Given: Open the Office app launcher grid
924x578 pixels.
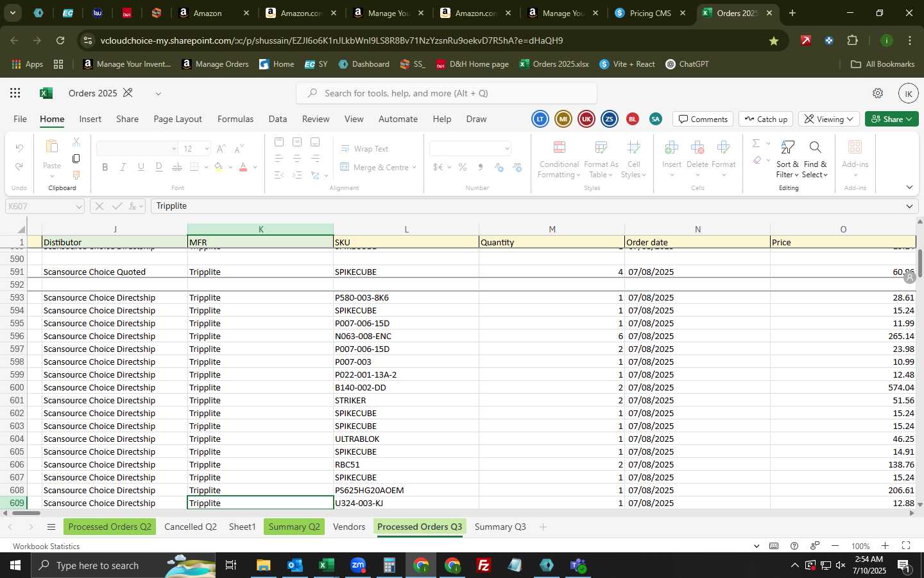Looking at the screenshot, I should coord(15,93).
